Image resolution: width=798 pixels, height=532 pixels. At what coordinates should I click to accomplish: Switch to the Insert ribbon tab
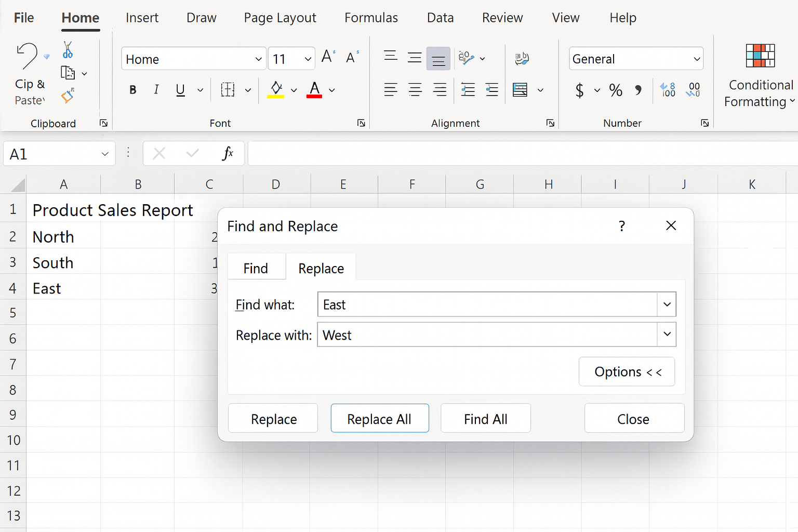coord(142,18)
